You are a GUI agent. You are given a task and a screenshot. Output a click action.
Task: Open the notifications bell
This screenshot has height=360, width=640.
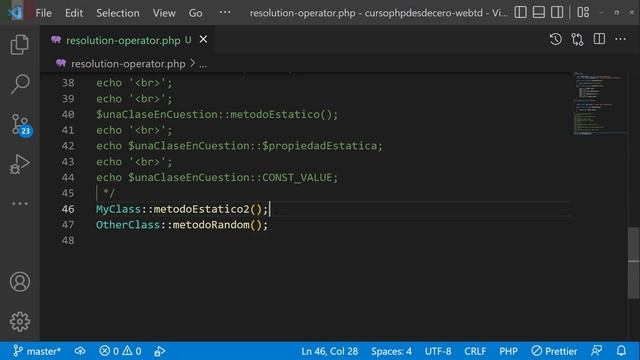[621, 351]
